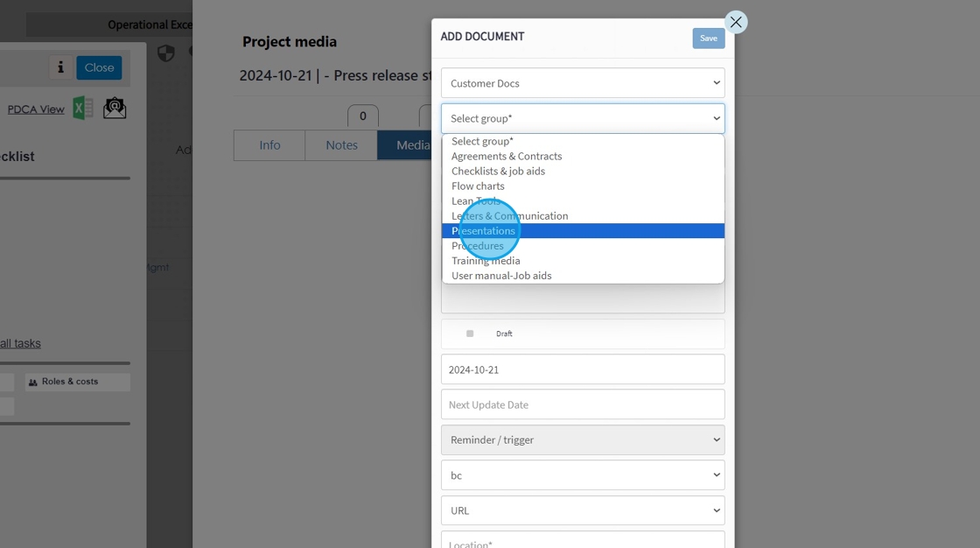The image size is (980, 548).
Task: Switch to the Notes tab
Action: pos(341,145)
